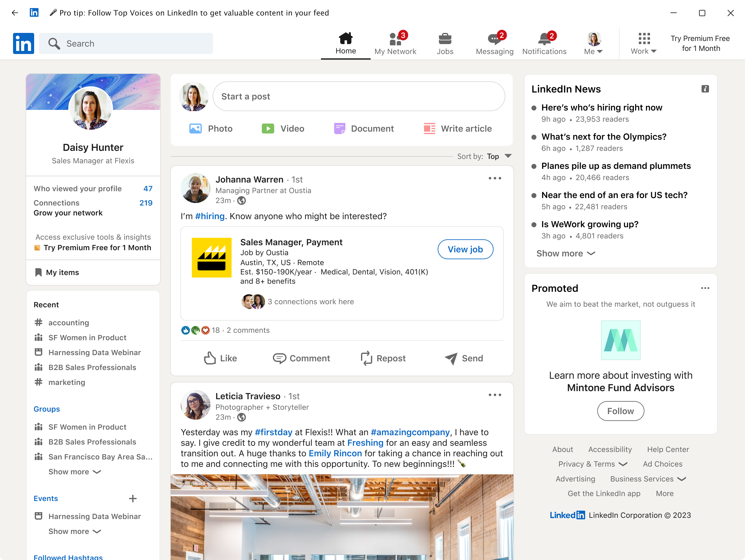Open the Notifications bell icon

coord(544,39)
